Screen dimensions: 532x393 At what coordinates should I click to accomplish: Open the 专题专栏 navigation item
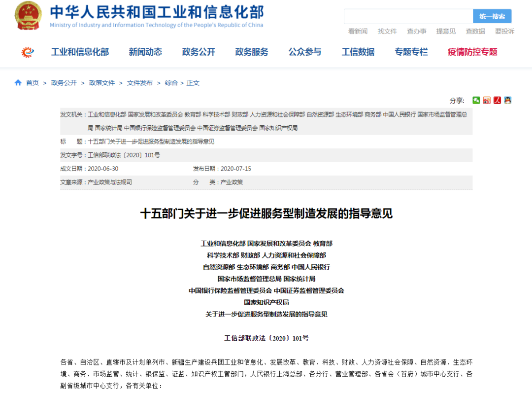(x=411, y=52)
